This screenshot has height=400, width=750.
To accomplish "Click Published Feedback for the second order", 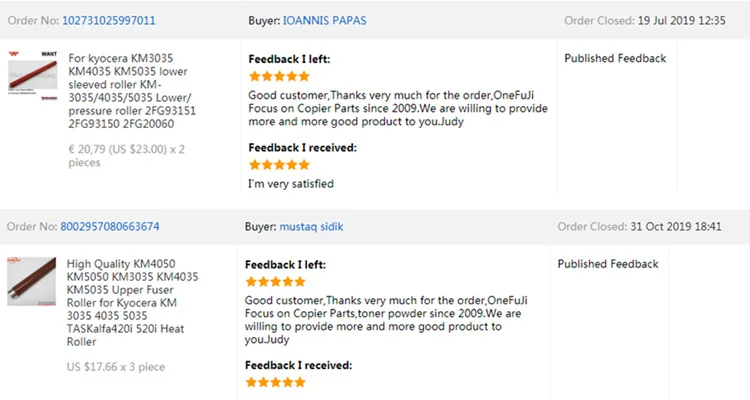I will coord(608,264).
